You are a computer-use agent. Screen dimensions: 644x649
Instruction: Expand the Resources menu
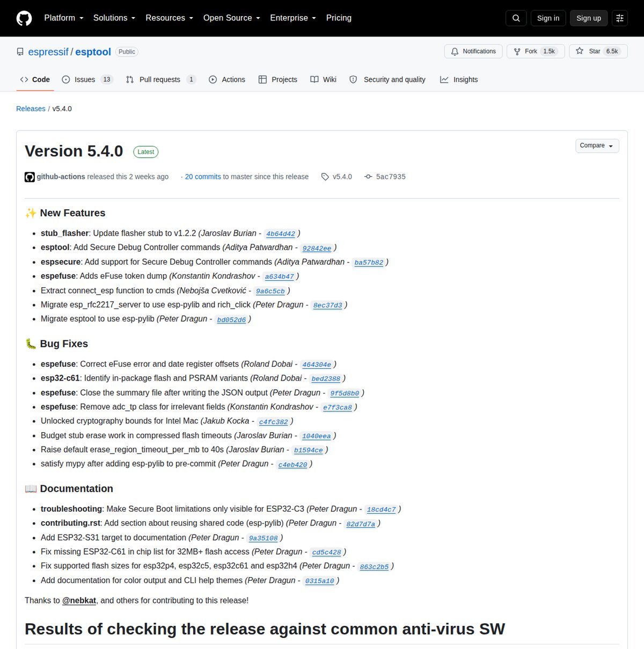point(169,18)
